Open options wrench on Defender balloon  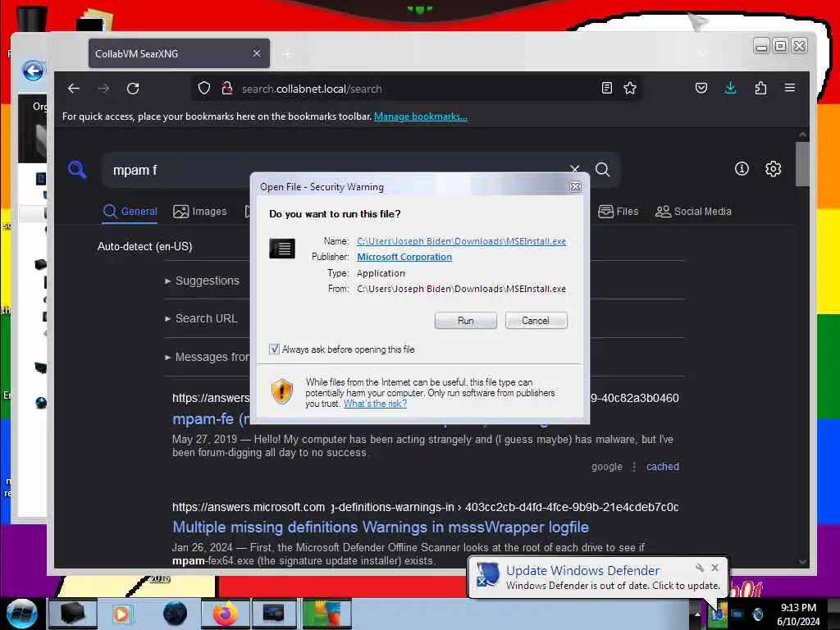699,568
